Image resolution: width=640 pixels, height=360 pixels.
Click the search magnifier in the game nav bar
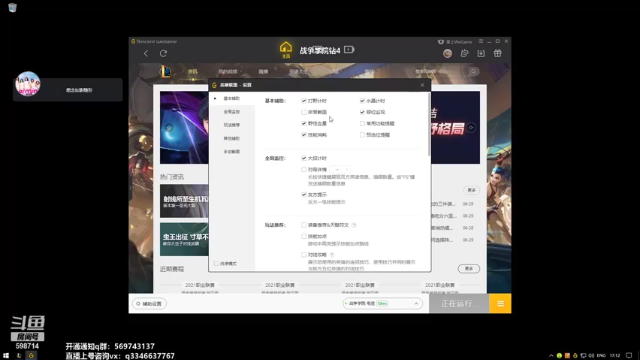point(473,71)
